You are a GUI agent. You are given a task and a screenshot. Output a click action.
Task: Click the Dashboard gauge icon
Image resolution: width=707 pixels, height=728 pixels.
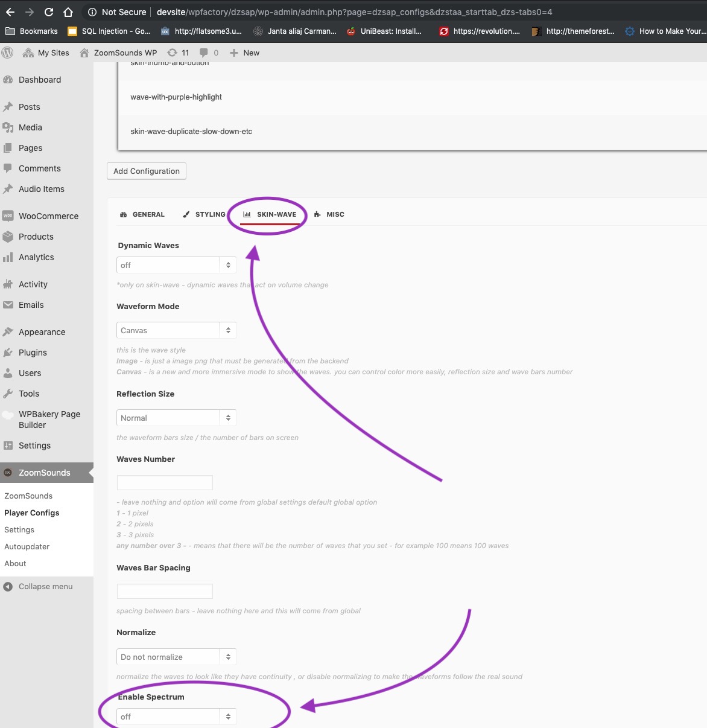click(x=8, y=80)
